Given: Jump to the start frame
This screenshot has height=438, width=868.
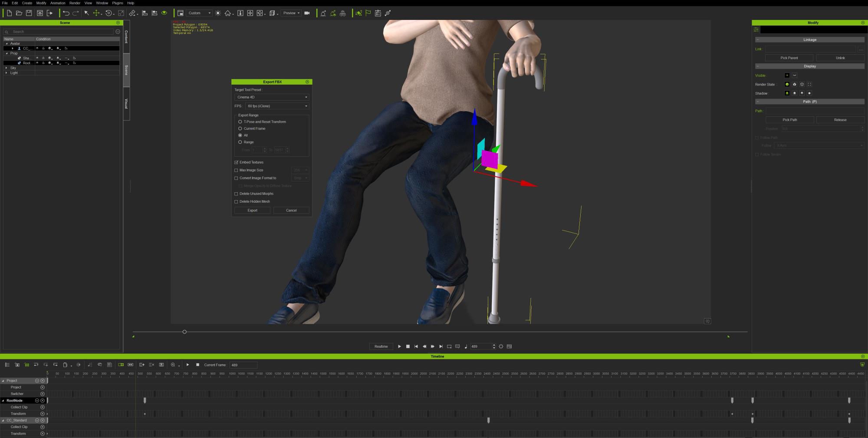Looking at the screenshot, I should 416,346.
